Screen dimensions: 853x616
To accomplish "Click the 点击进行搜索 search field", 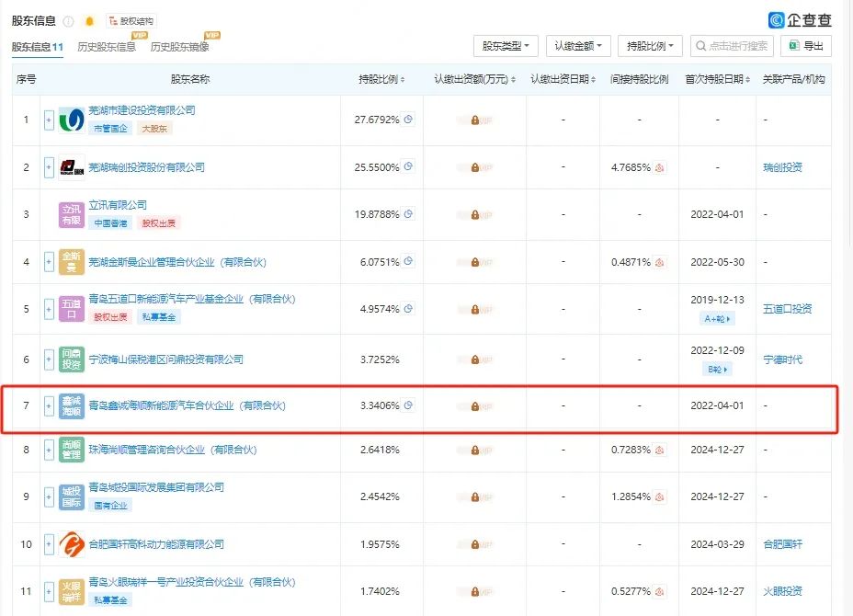I will tap(733, 45).
